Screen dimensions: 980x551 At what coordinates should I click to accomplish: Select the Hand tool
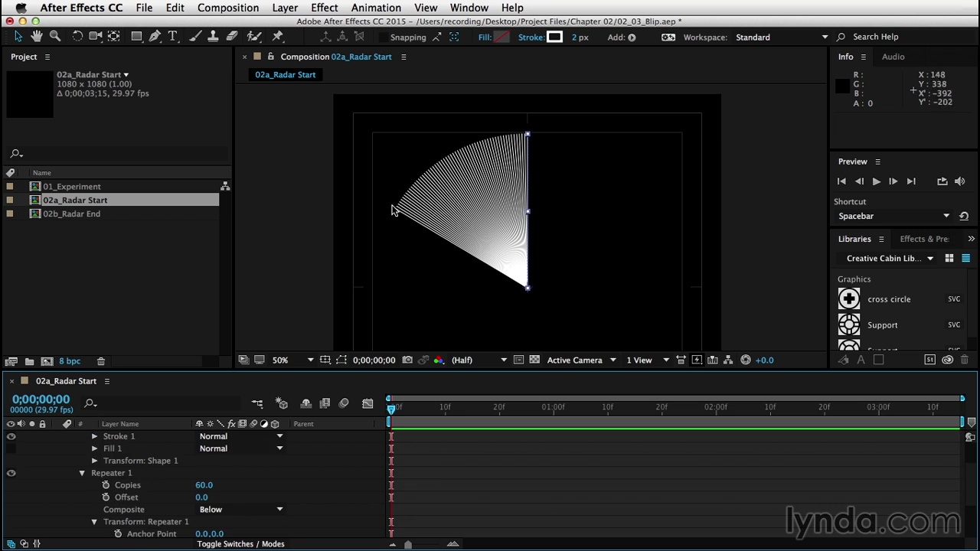36,37
